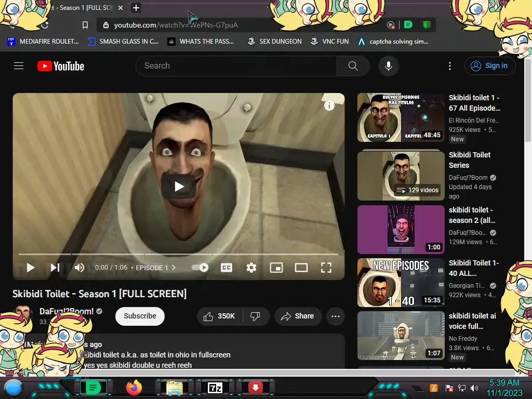The width and height of the screenshot is (532, 399).
Task: Open the El Rincón Del Fre... channel name
Action: click(x=474, y=120)
